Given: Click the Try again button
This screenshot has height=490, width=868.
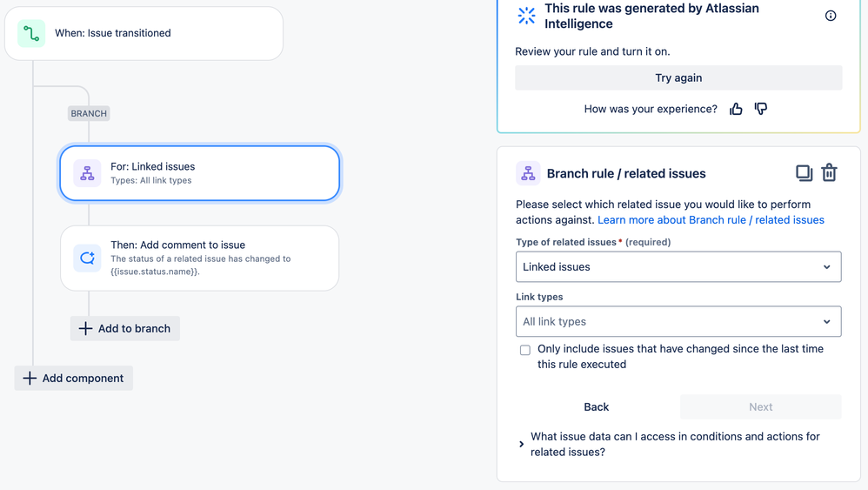Looking at the screenshot, I should tap(678, 77).
